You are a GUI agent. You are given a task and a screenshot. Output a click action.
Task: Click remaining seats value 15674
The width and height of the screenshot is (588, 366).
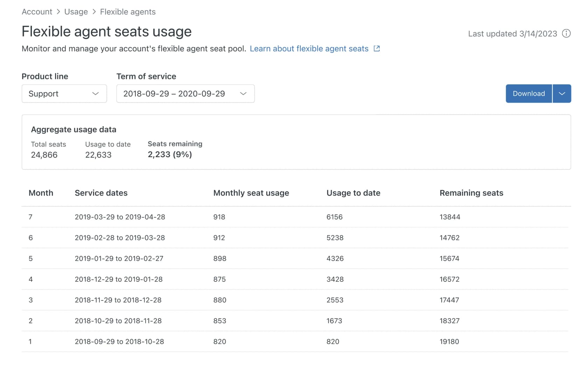click(x=449, y=259)
